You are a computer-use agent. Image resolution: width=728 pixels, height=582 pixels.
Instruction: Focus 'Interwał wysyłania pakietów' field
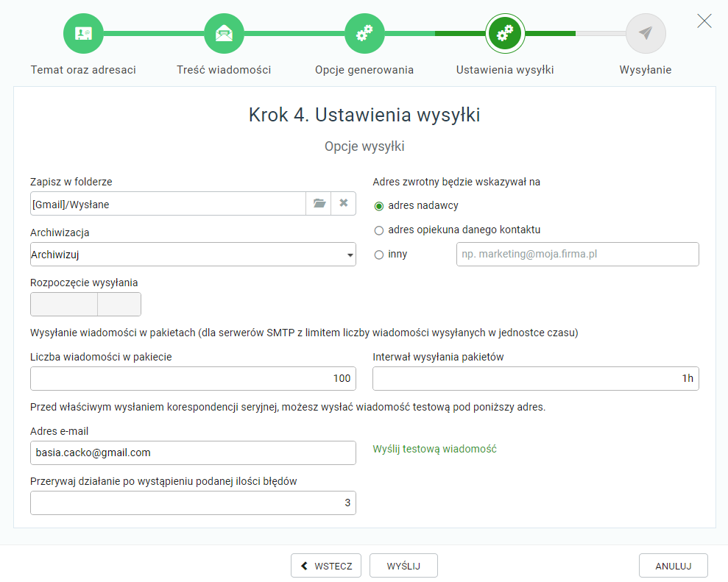pyautogui.click(x=536, y=378)
